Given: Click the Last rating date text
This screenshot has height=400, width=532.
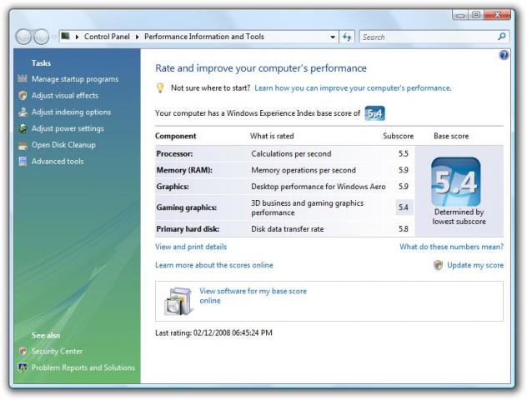Looking at the screenshot, I should [213, 332].
